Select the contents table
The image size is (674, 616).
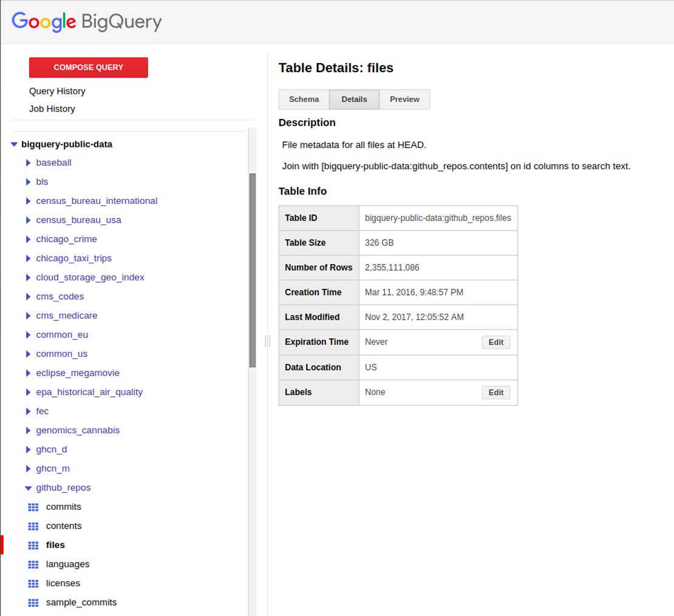[64, 526]
